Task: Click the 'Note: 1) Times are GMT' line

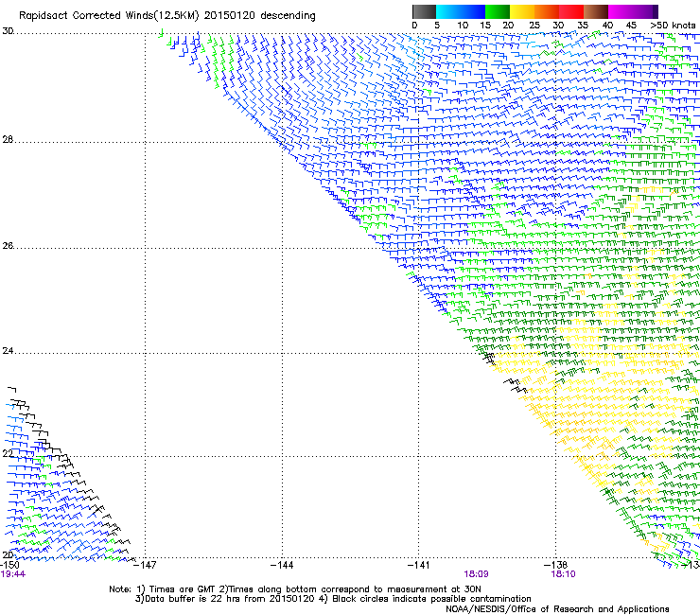Action: point(295,589)
